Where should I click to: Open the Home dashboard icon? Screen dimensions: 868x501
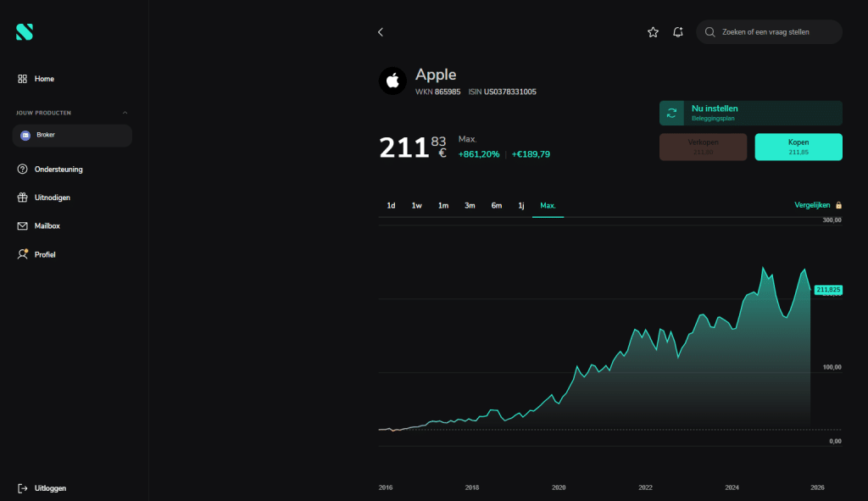click(22, 79)
